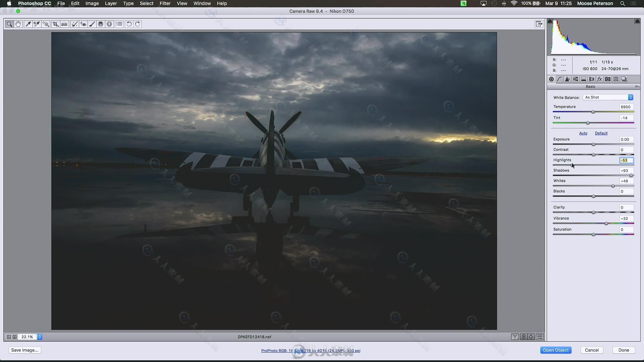
Task: Toggle between current and default panel settings
Action: 540,337
